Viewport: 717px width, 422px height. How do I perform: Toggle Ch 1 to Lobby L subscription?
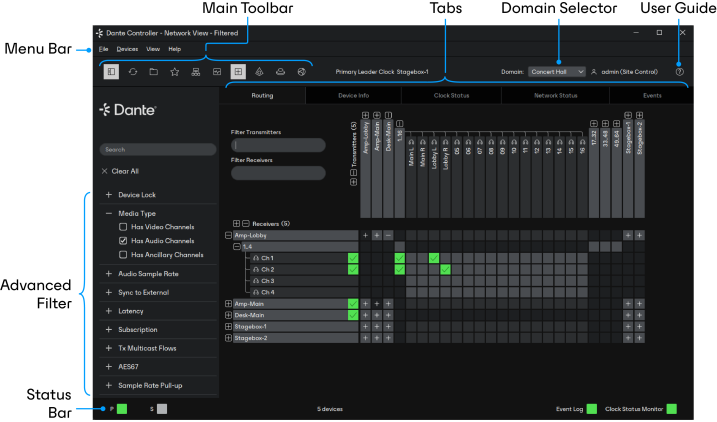tap(433, 258)
